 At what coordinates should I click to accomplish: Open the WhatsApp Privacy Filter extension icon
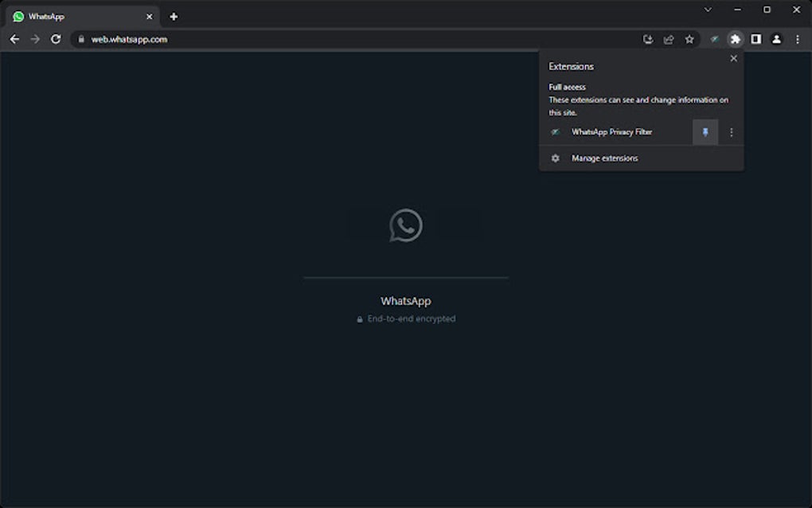pos(714,39)
